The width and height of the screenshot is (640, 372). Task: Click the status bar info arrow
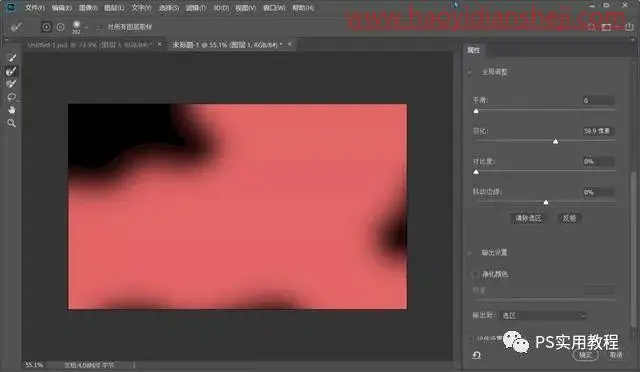[x=134, y=365]
